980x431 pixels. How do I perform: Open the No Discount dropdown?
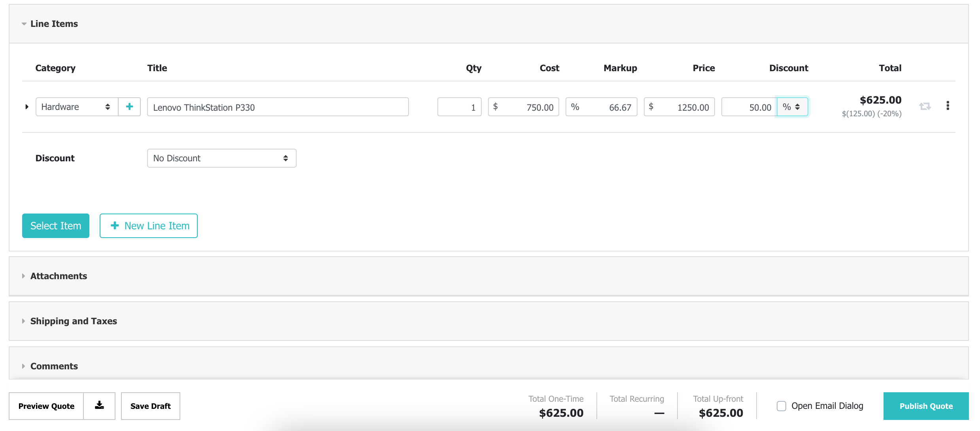221,158
